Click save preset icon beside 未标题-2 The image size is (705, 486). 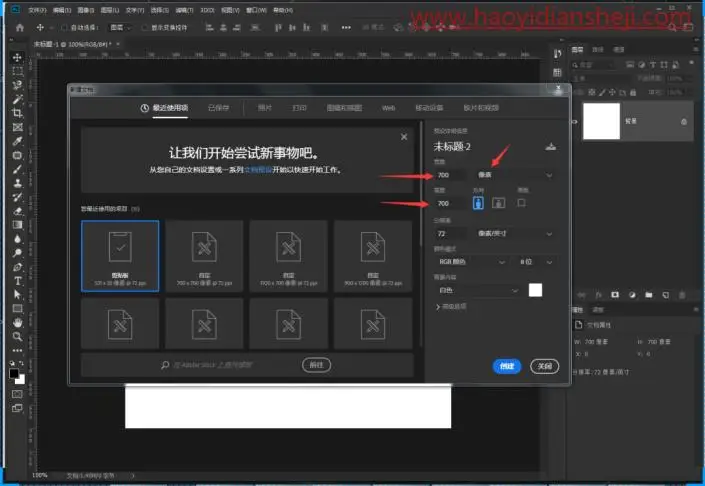pos(550,147)
